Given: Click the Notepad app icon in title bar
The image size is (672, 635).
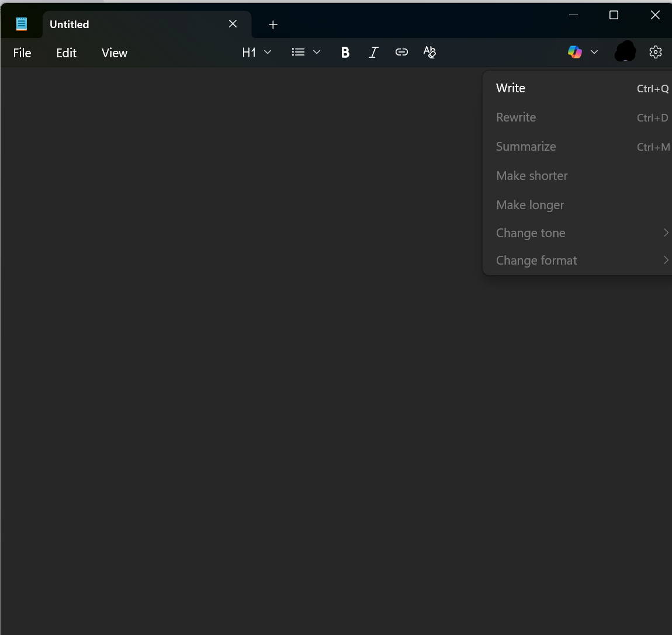Looking at the screenshot, I should pyautogui.click(x=22, y=24).
